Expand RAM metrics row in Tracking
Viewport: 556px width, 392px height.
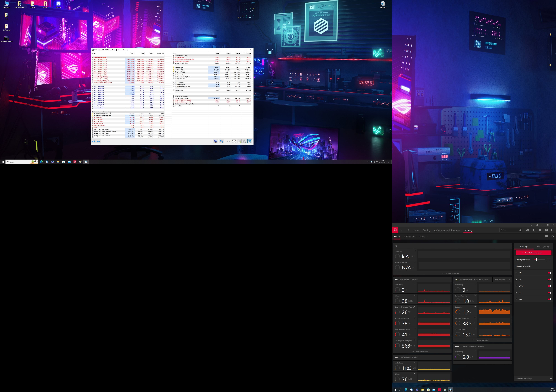pyautogui.click(x=516, y=299)
